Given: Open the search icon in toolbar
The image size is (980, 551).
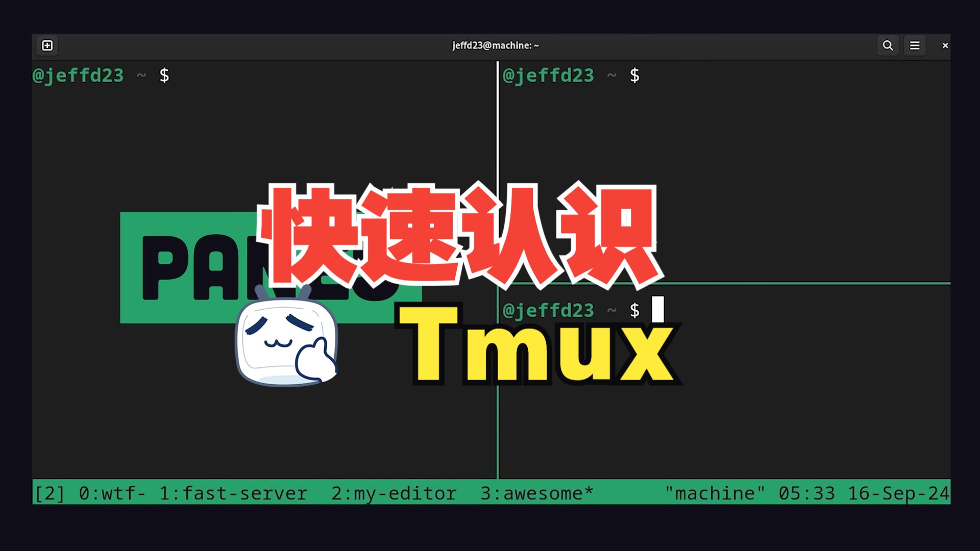Looking at the screenshot, I should point(889,45).
